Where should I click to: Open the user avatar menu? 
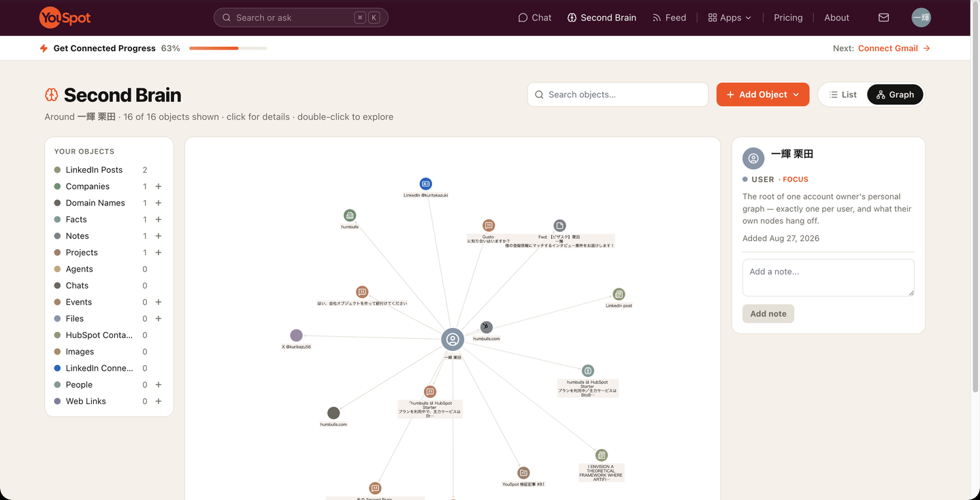[921, 18]
